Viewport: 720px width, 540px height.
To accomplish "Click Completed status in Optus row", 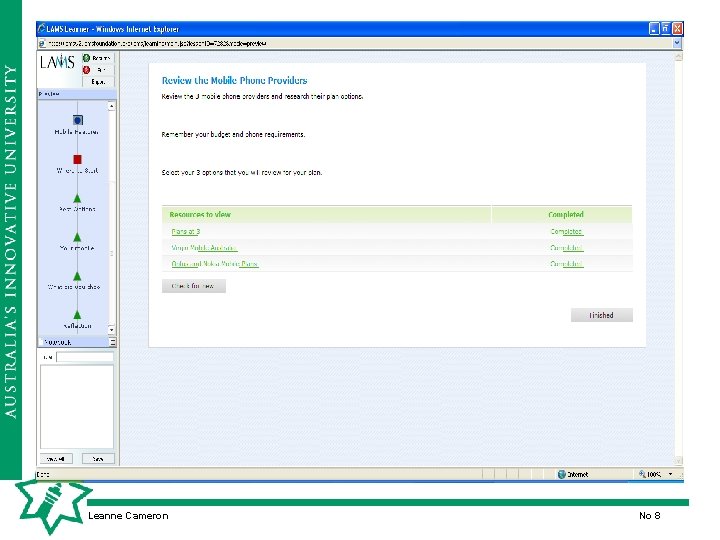I will pos(567,264).
